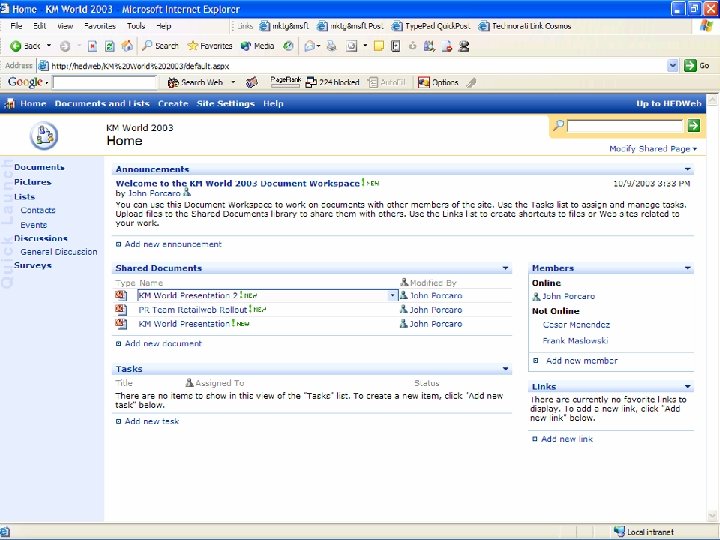The width and height of the screenshot is (720, 540).
Task: Click Add new document link
Action: [163, 343]
